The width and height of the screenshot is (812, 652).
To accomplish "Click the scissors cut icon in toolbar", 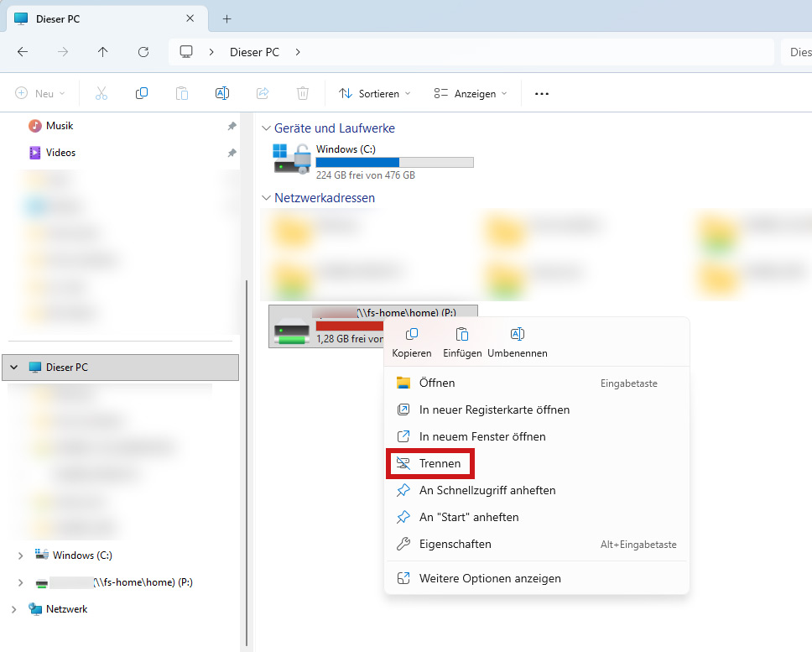I will tap(101, 94).
